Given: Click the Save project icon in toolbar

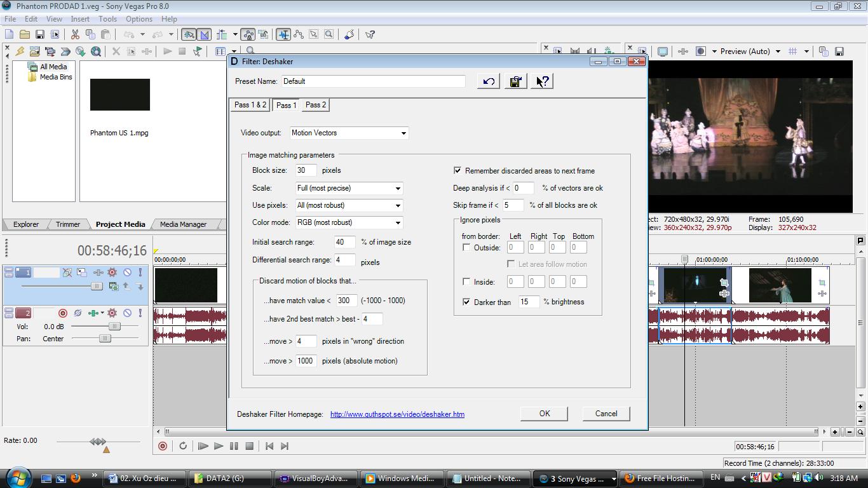Looking at the screenshot, I should (x=39, y=34).
